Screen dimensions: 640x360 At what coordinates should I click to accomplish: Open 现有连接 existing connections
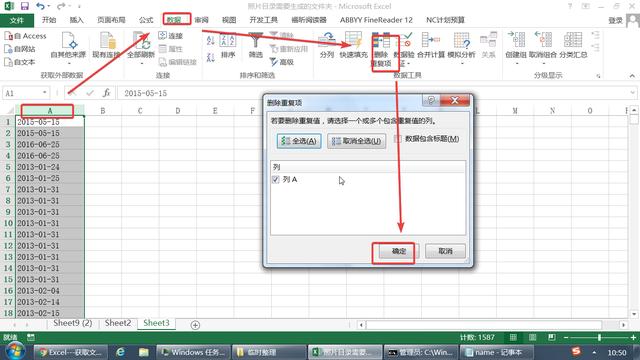(x=106, y=45)
